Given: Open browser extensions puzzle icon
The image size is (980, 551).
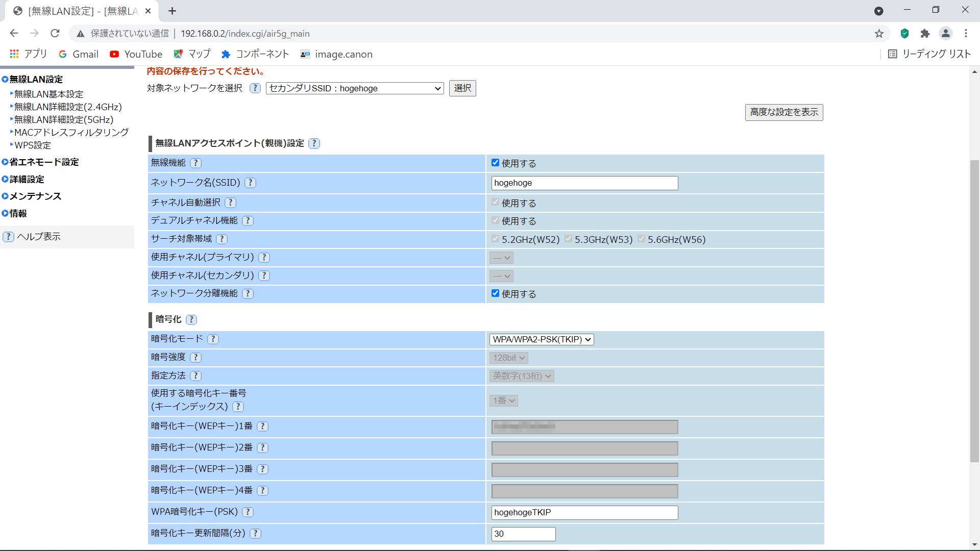Looking at the screenshot, I should point(925,34).
